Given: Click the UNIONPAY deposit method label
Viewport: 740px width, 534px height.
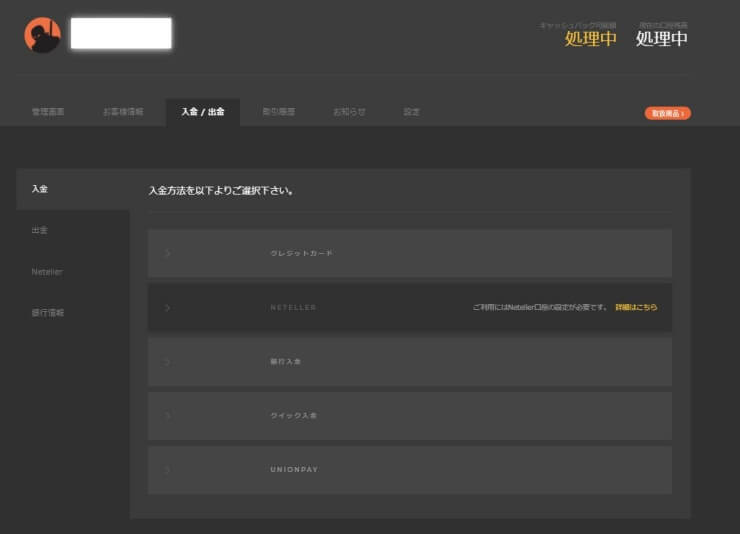Looking at the screenshot, I should pos(294,469).
